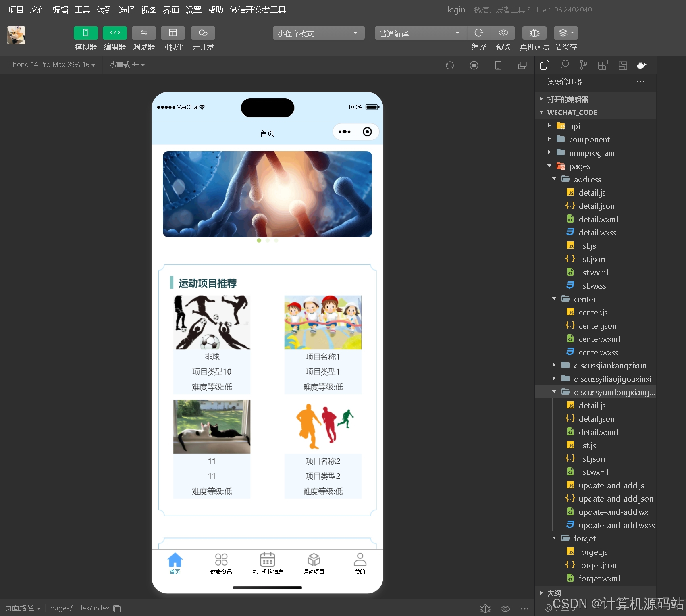Click the mini program capsule more dots
The height and width of the screenshot is (616, 686).
[x=345, y=132]
